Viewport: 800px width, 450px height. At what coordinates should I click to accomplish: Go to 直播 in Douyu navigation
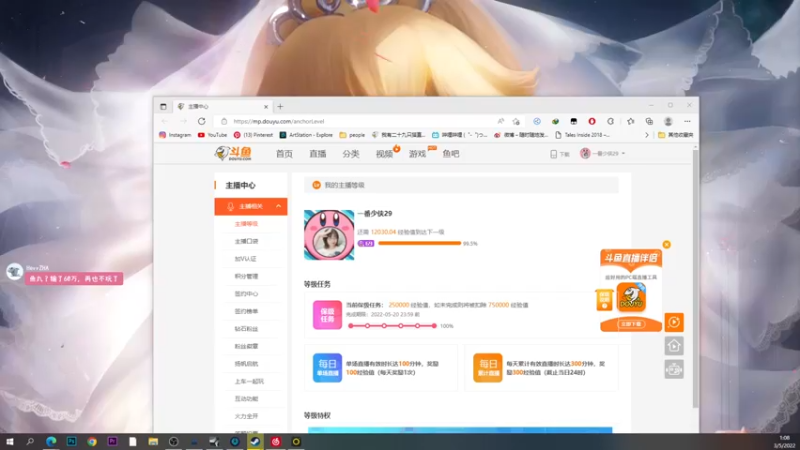(317, 154)
